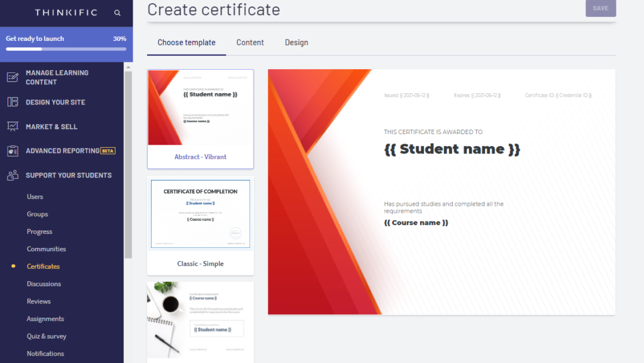644x363 pixels.
Task: Select the Design Your Site icon
Action: click(x=13, y=102)
